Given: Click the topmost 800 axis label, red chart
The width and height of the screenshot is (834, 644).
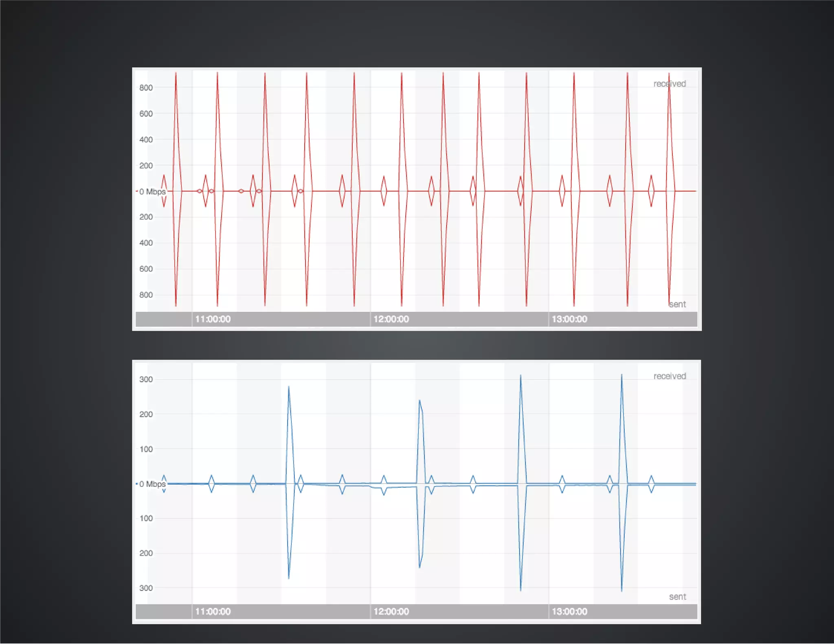Looking at the screenshot, I should tap(146, 88).
